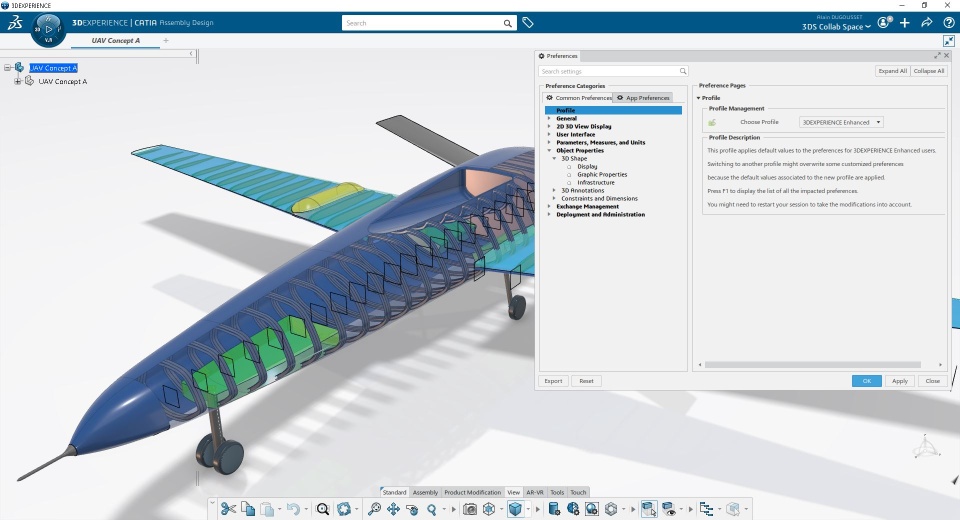Click the Expand All button

[892, 71]
